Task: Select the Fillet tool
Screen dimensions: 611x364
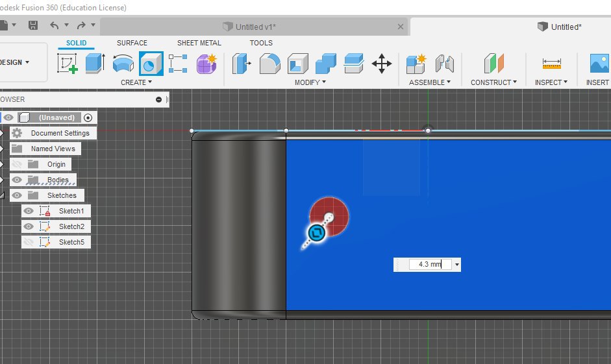Action: 269,64
